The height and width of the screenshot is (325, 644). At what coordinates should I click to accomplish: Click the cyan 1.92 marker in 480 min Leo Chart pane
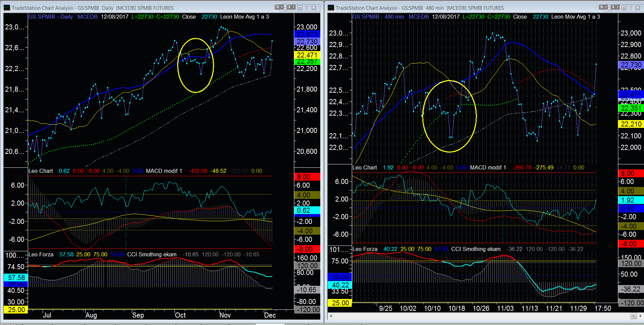coord(631,200)
